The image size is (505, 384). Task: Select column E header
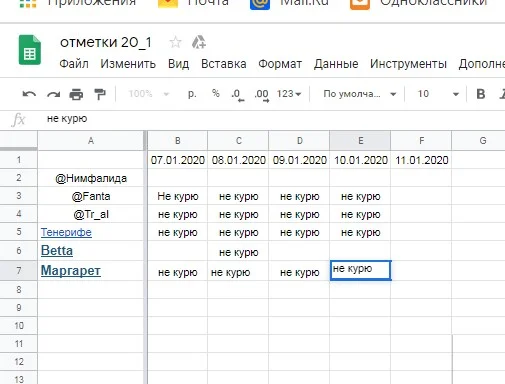(361, 141)
